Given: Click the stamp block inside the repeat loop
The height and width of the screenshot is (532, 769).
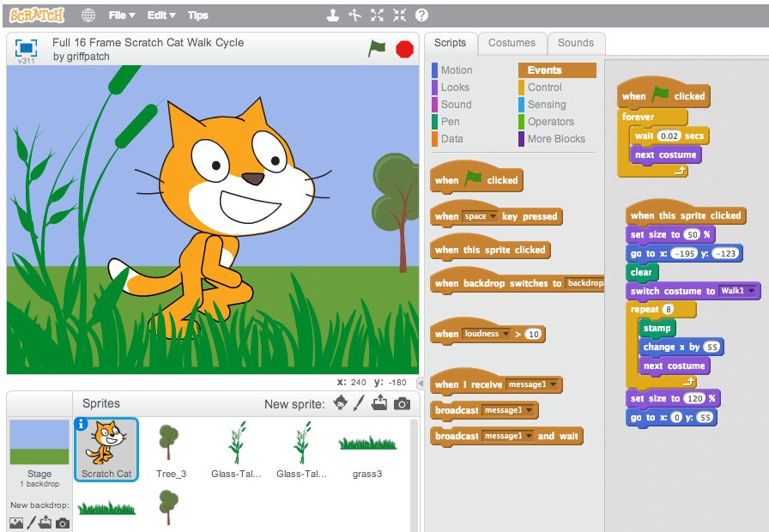Looking at the screenshot, I should pyautogui.click(x=657, y=328).
